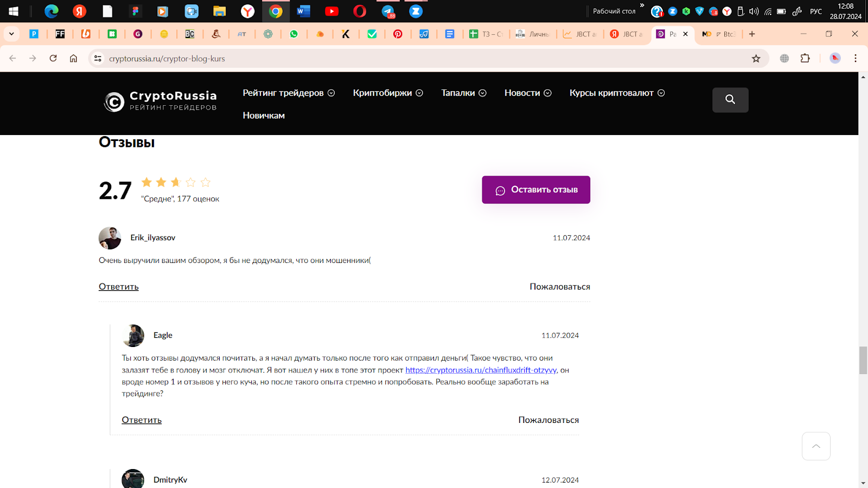Screen dimensions: 868x488
Task: Reply to Erik_ilyassov's review
Action: (119, 286)
